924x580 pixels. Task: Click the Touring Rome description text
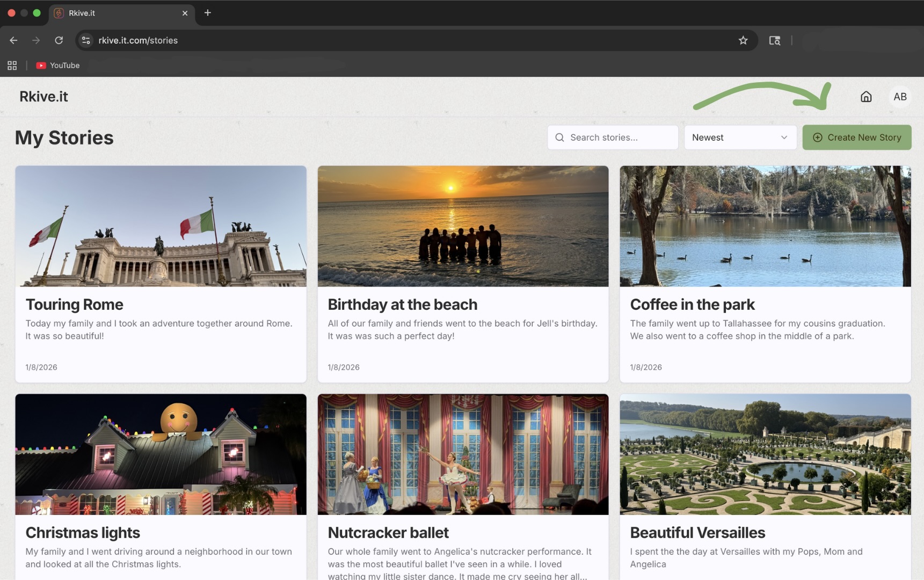tap(159, 330)
